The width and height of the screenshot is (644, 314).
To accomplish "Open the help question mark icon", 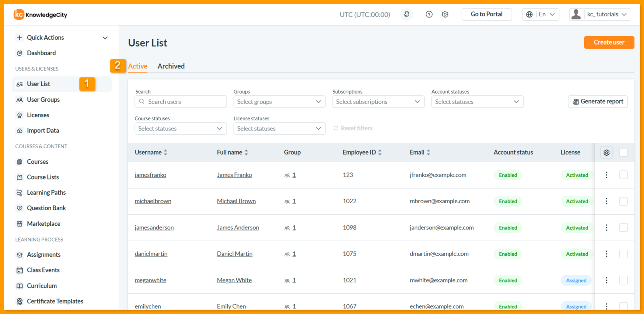I will [429, 14].
